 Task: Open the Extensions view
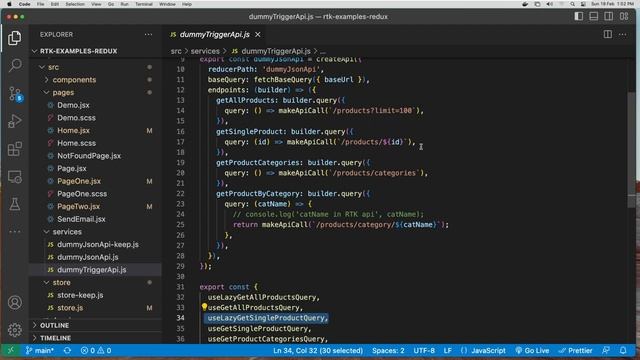coord(15,149)
